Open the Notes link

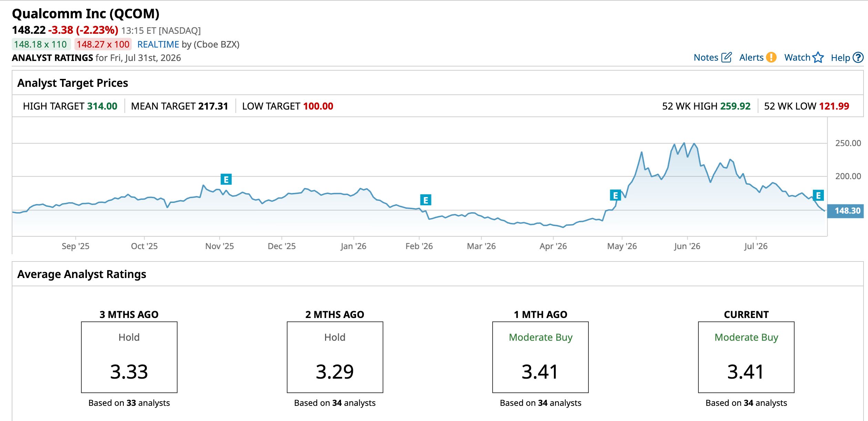706,58
